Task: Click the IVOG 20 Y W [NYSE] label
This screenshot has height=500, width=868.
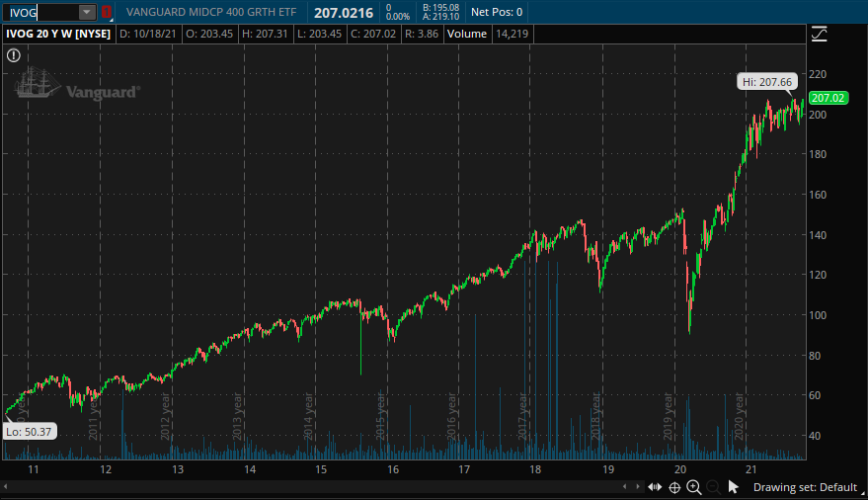Action: tap(58, 34)
